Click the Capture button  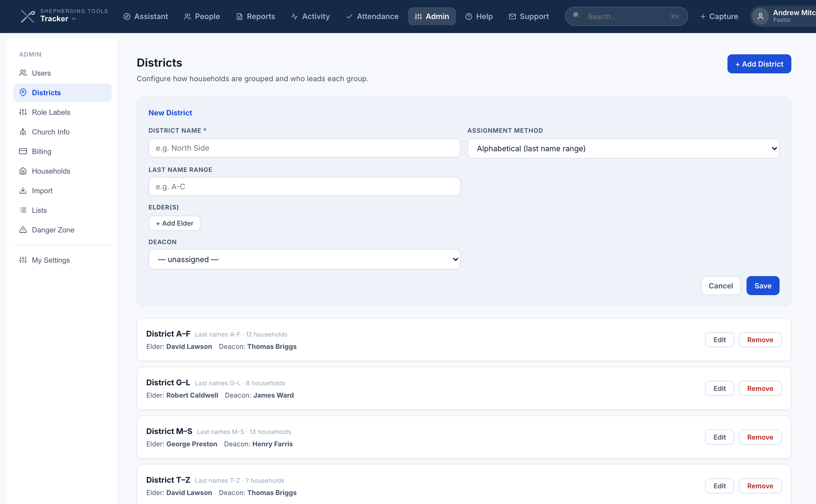719,16
